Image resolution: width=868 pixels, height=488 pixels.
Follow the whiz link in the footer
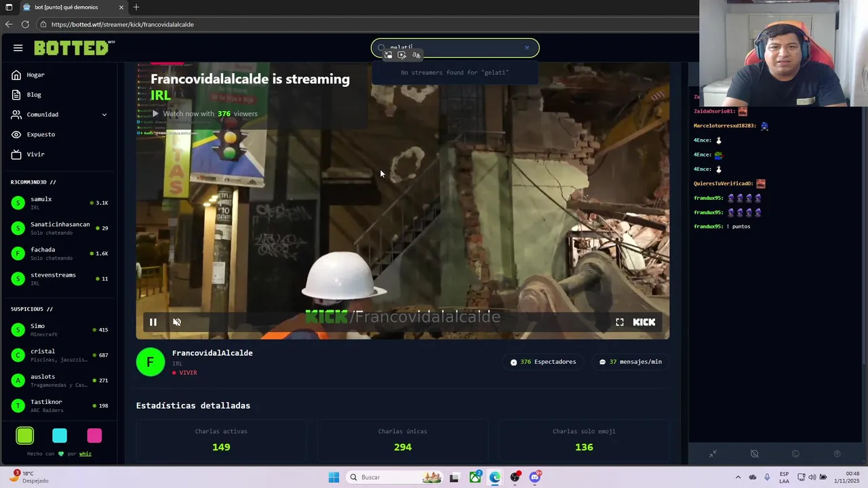[85, 454]
